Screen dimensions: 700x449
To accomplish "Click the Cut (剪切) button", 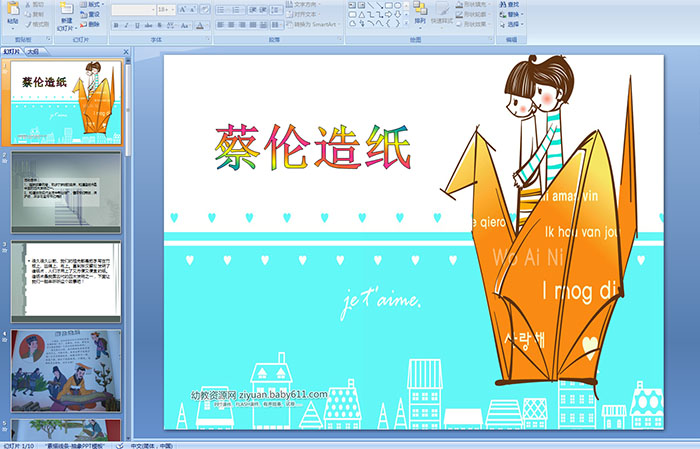I will 34,4.
